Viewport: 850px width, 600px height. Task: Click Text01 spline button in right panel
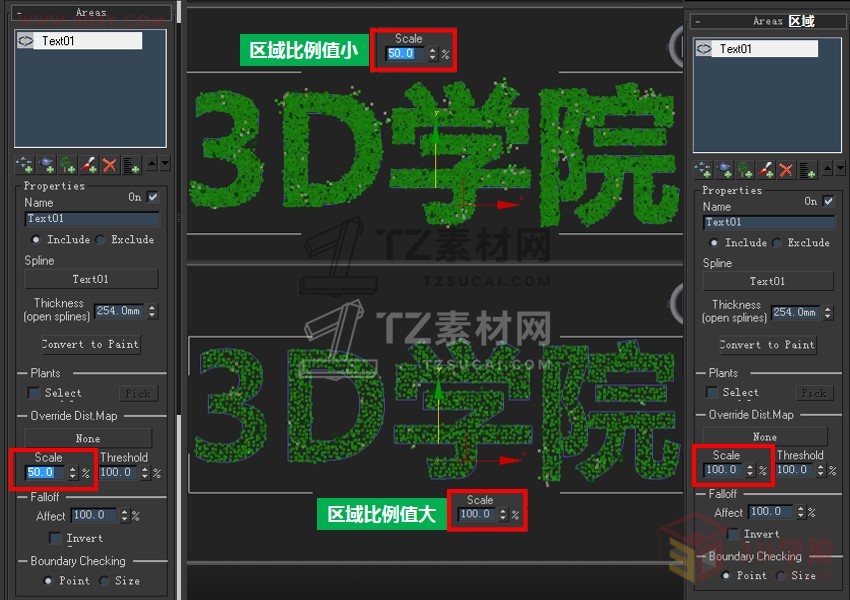[x=768, y=281]
